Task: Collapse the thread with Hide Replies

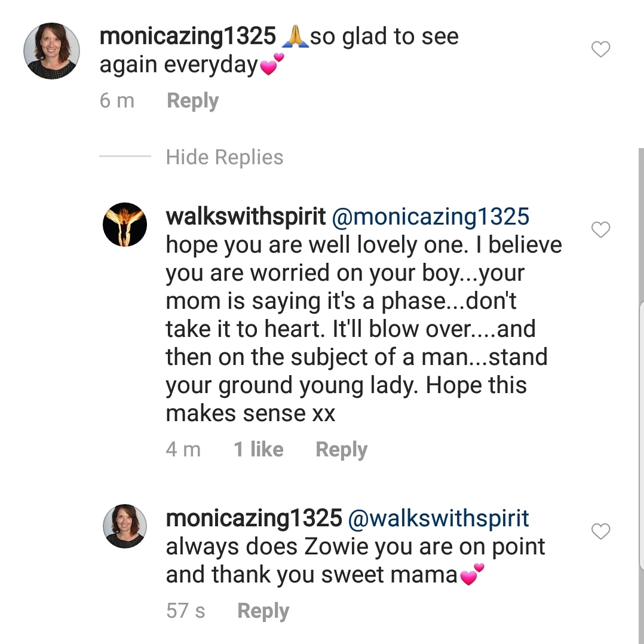Action: tap(225, 157)
